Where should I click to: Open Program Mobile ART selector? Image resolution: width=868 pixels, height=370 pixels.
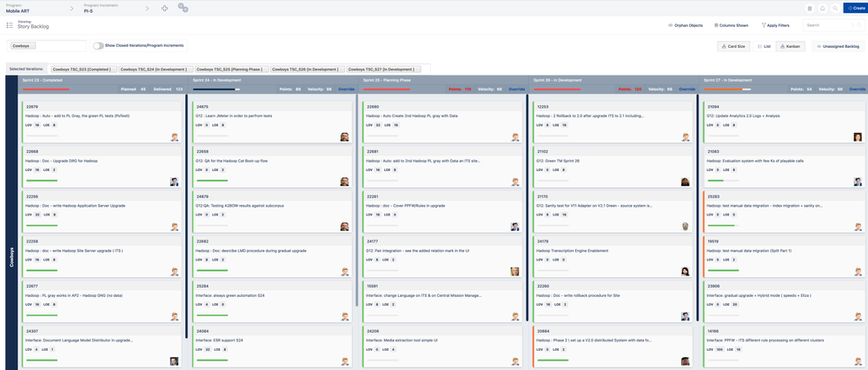pyautogui.click(x=17, y=9)
